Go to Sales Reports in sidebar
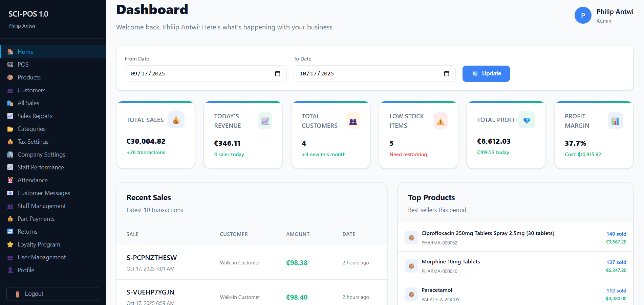This screenshot has height=305, width=644. 35,116
